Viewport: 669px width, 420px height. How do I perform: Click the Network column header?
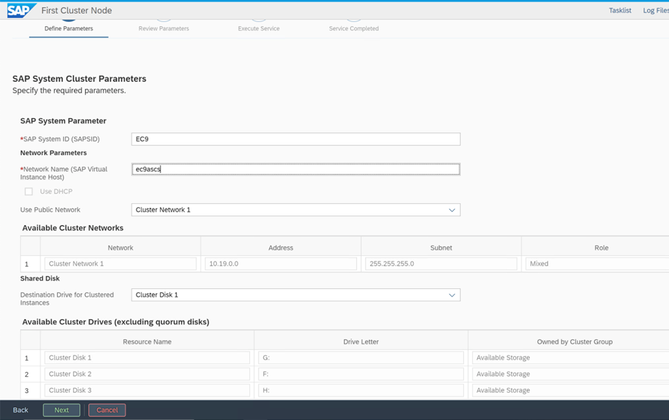(x=120, y=248)
